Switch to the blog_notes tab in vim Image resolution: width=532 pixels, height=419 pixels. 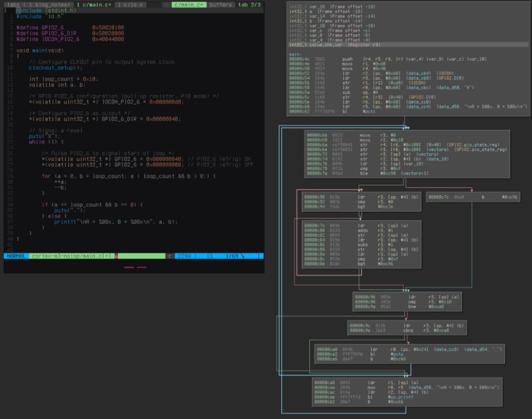coord(50,5)
